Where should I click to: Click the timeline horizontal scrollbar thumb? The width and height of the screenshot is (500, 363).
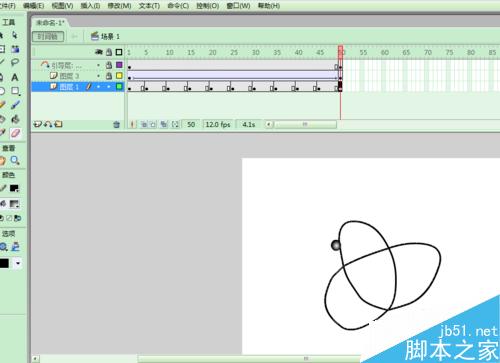coord(305,125)
